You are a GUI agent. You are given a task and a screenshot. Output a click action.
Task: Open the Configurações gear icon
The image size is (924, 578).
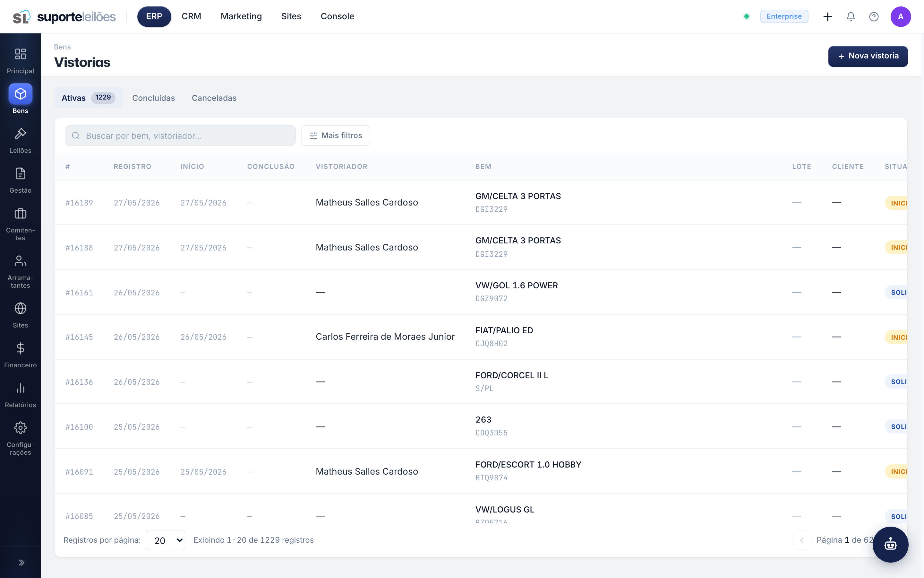click(x=20, y=428)
